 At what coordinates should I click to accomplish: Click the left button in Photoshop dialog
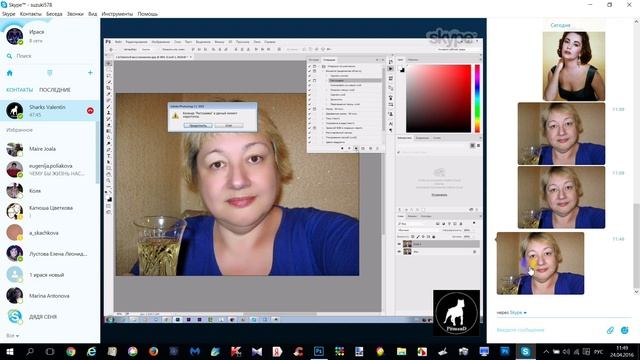click(x=198, y=125)
